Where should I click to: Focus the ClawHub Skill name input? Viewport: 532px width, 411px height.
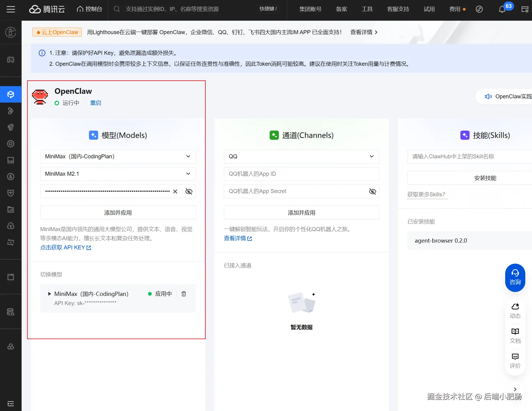470,156
